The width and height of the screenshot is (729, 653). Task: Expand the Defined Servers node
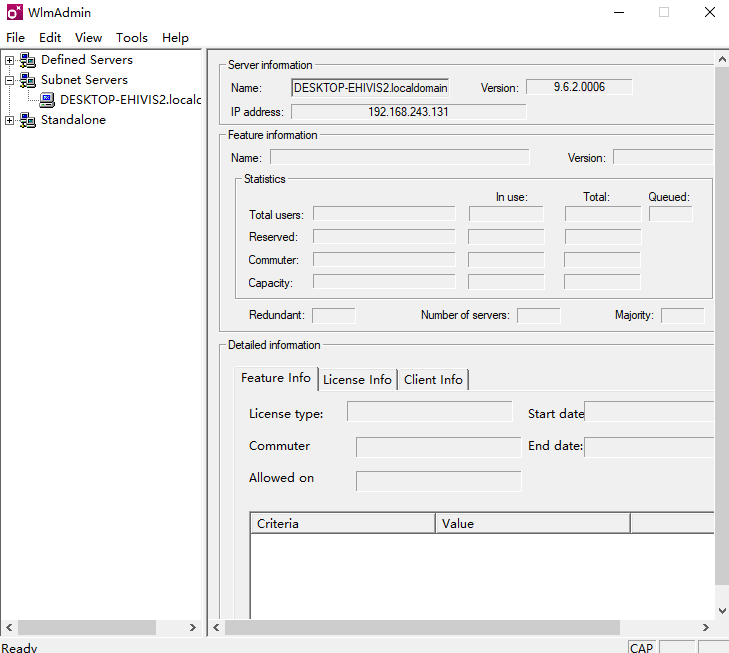pos(10,60)
